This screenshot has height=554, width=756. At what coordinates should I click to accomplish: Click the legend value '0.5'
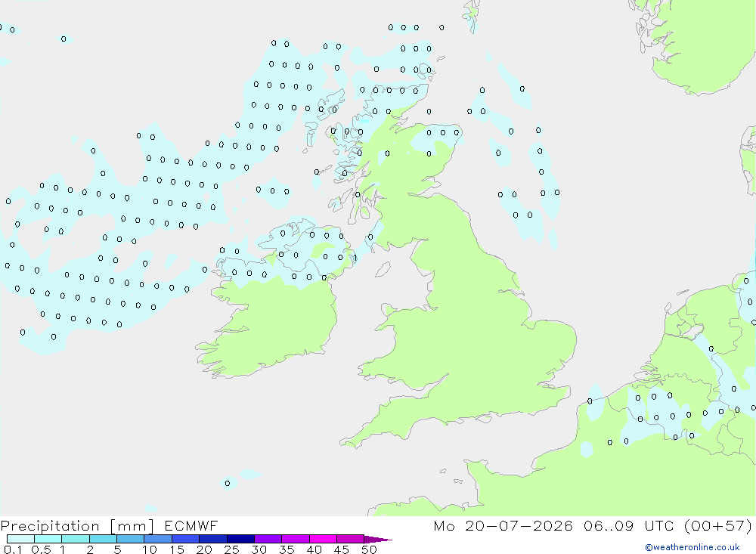point(41,549)
